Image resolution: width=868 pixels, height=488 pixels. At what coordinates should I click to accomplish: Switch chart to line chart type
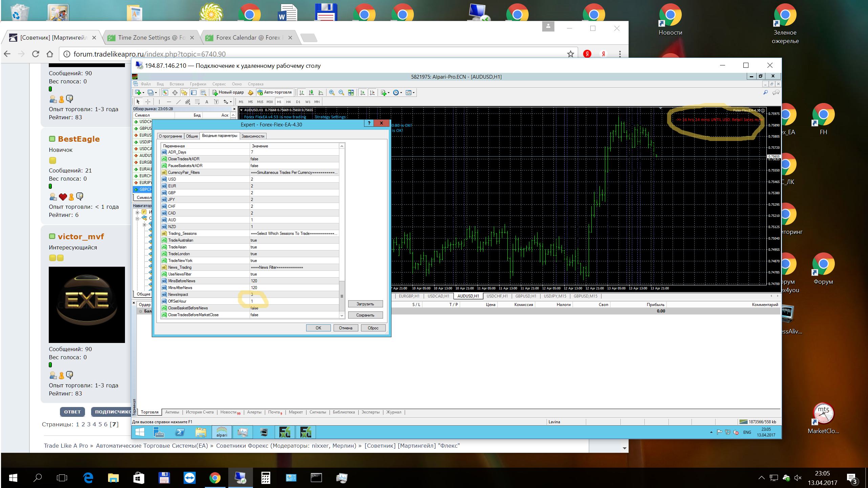[320, 93]
